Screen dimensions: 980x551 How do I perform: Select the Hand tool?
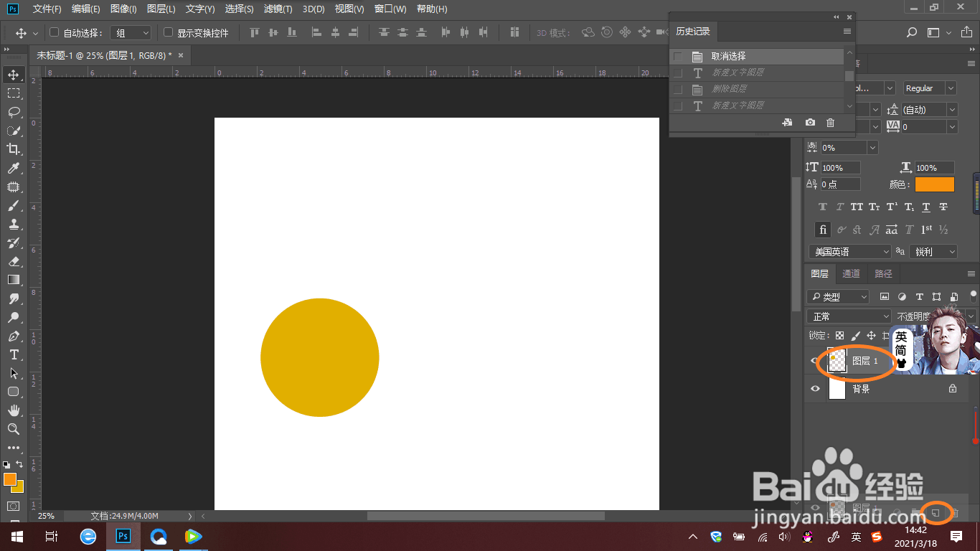[x=14, y=410]
